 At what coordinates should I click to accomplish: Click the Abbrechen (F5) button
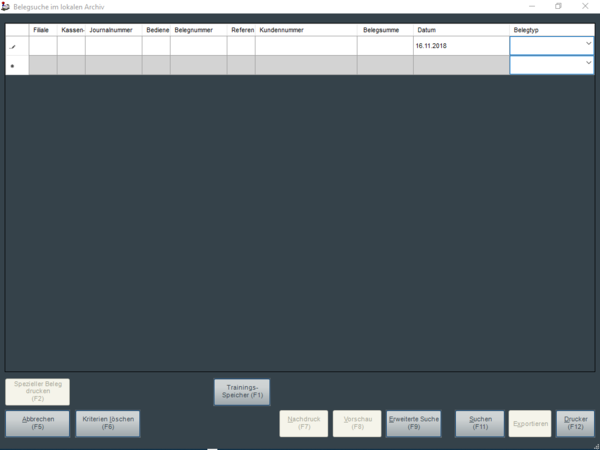click(37, 423)
